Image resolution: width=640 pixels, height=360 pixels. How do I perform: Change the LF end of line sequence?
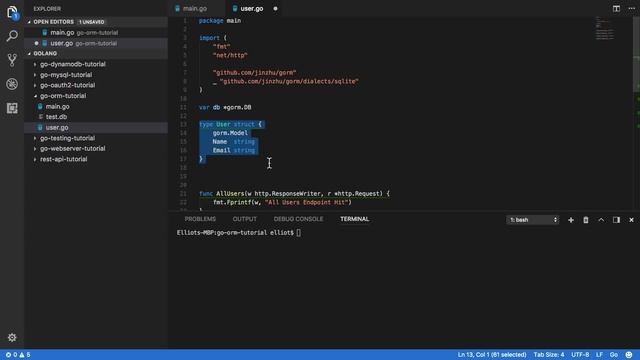click(x=599, y=355)
